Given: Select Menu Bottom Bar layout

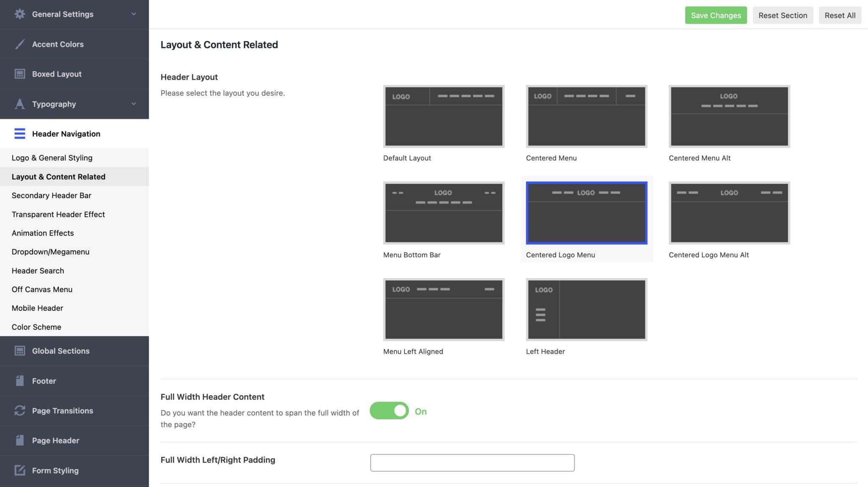Looking at the screenshot, I should 444,213.
